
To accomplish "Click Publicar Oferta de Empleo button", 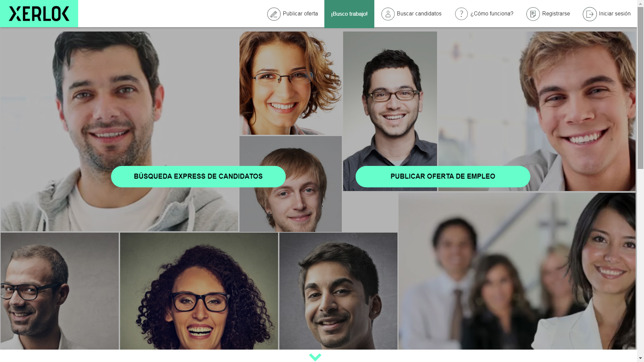I will tap(443, 177).
